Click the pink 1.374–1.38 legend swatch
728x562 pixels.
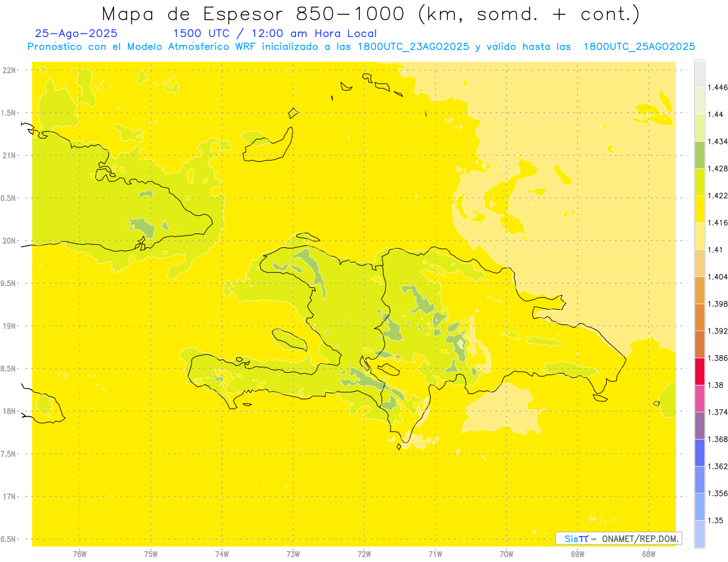click(699, 398)
